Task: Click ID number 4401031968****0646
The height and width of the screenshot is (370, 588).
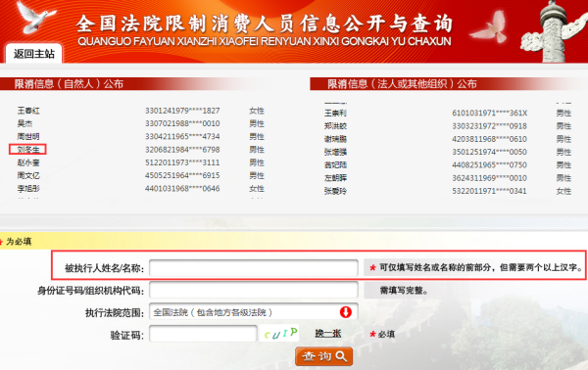Action: click(182, 188)
